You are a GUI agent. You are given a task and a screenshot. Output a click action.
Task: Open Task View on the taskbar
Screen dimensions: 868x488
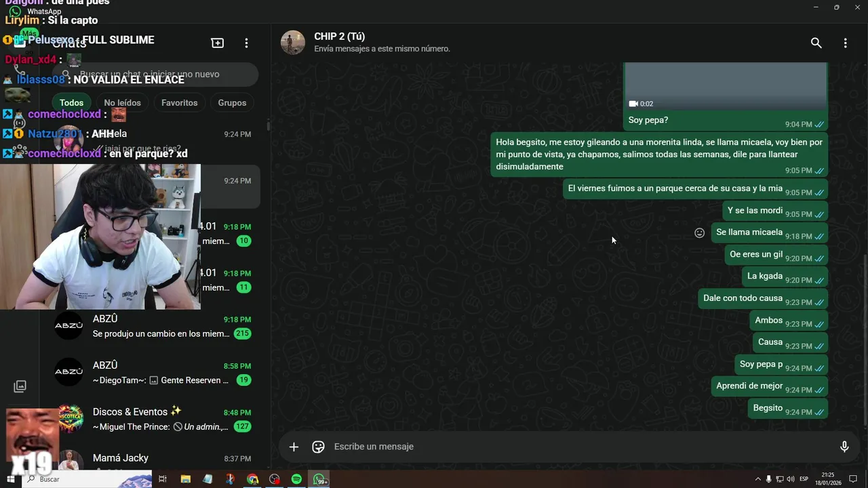[x=163, y=479]
